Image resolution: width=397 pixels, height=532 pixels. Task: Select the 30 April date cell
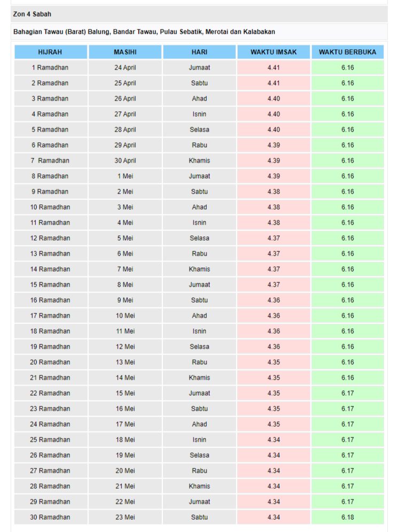(125, 161)
